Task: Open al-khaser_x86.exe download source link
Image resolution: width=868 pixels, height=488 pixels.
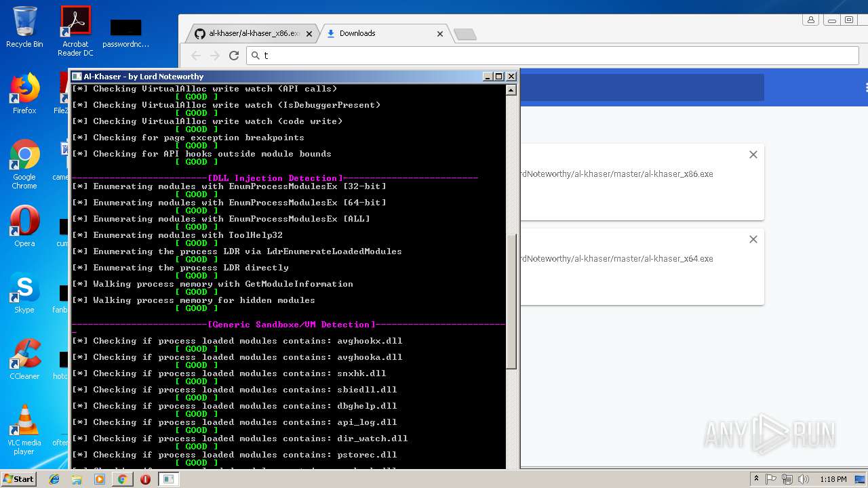Action: point(616,174)
